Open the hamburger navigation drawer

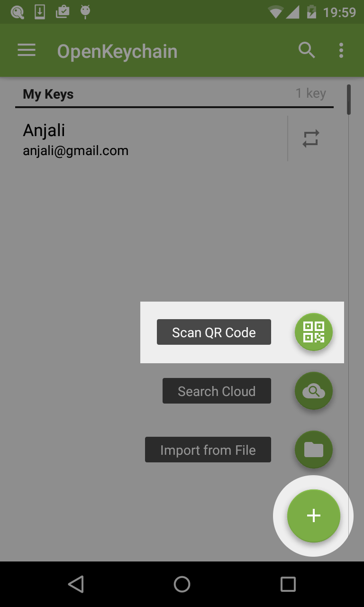pyautogui.click(x=27, y=50)
